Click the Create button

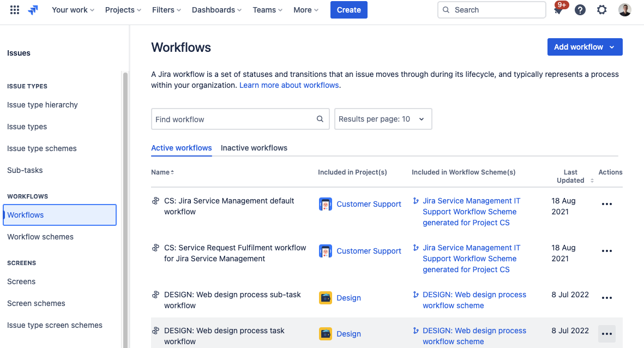[x=348, y=9]
